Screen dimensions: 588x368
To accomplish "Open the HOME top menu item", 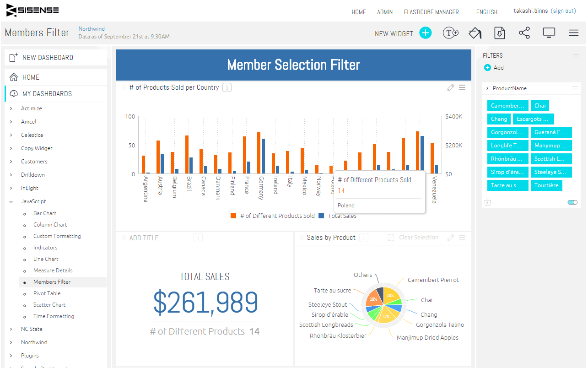I will click(359, 12).
